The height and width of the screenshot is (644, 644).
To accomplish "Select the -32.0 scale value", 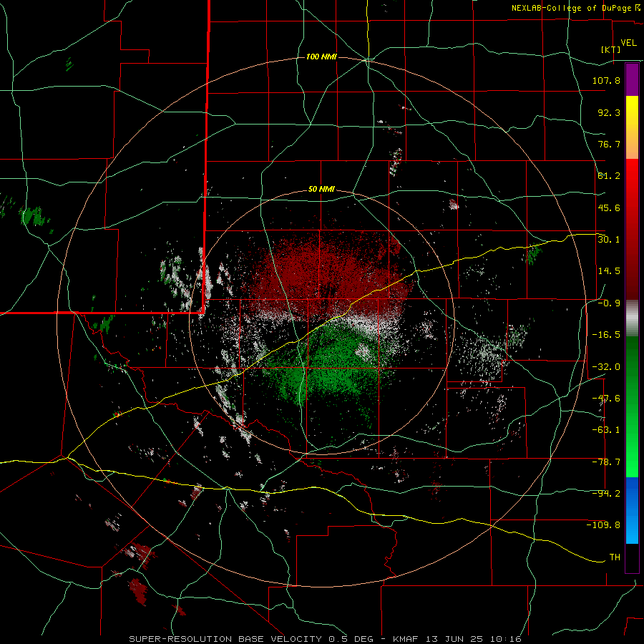I will pyautogui.click(x=606, y=367).
